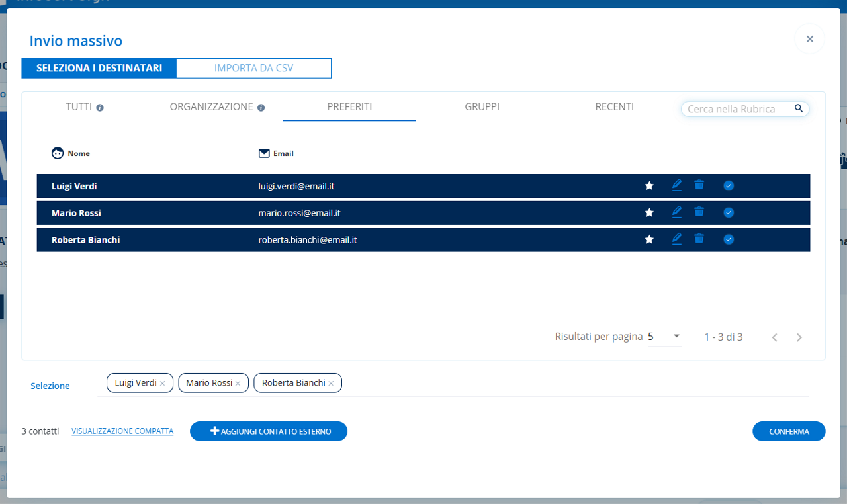
Task: Click the Mario Rossi name in table
Action: click(76, 213)
